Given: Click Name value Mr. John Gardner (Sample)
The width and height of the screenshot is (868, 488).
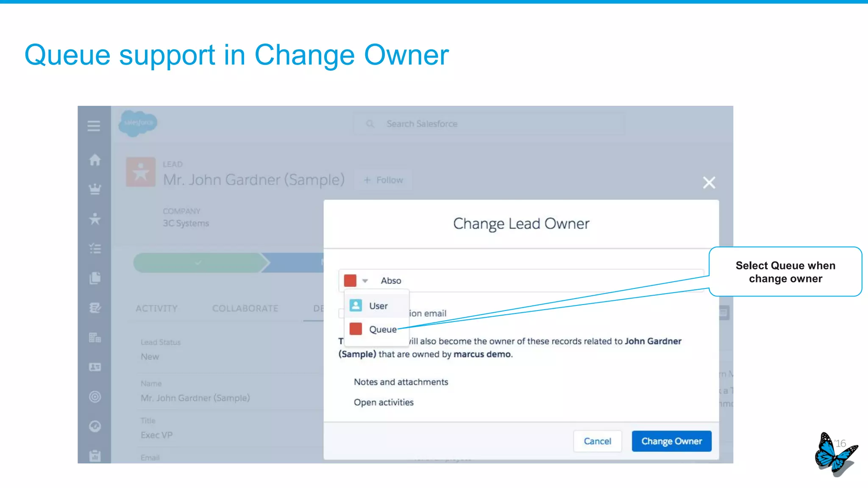Looking at the screenshot, I should [x=195, y=398].
